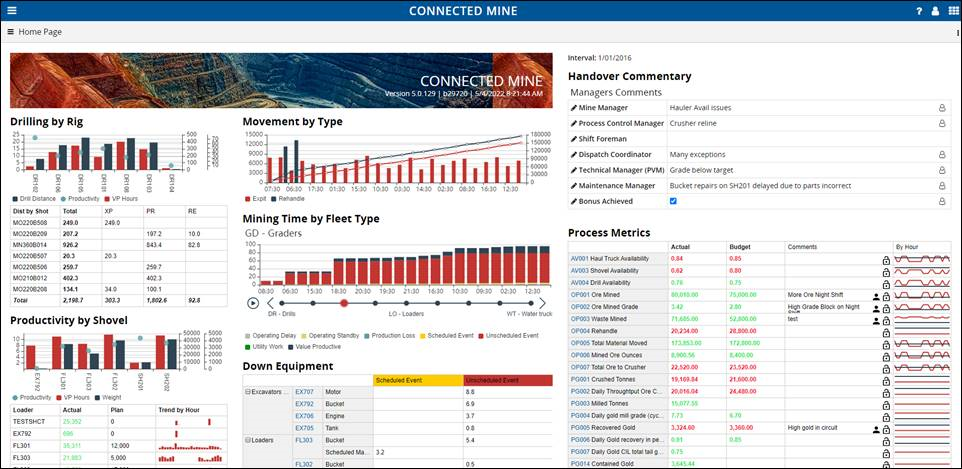Open the hamburger menu in blue header
The width and height of the screenshot is (962, 469).
point(11,10)
